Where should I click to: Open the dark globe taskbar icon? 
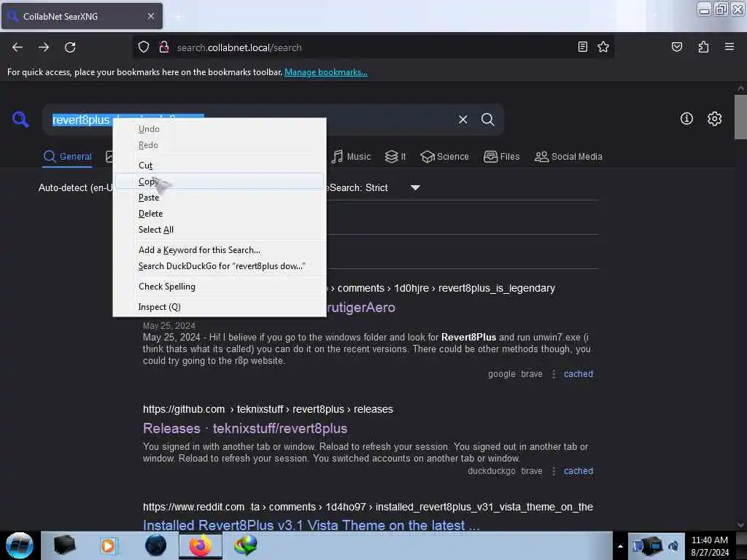[155, 545]
